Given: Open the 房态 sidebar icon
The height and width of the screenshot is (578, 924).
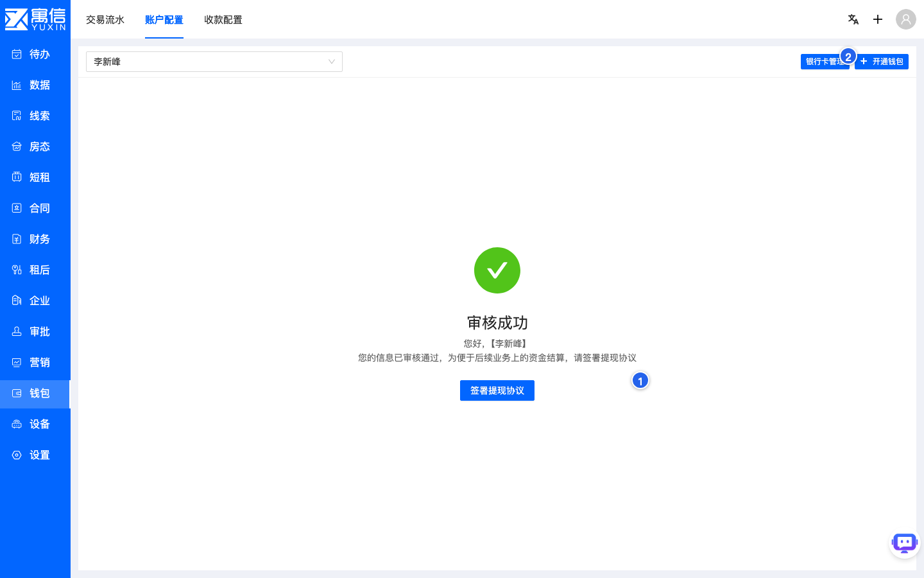Looking at the screenshot, I should point(17,146).
